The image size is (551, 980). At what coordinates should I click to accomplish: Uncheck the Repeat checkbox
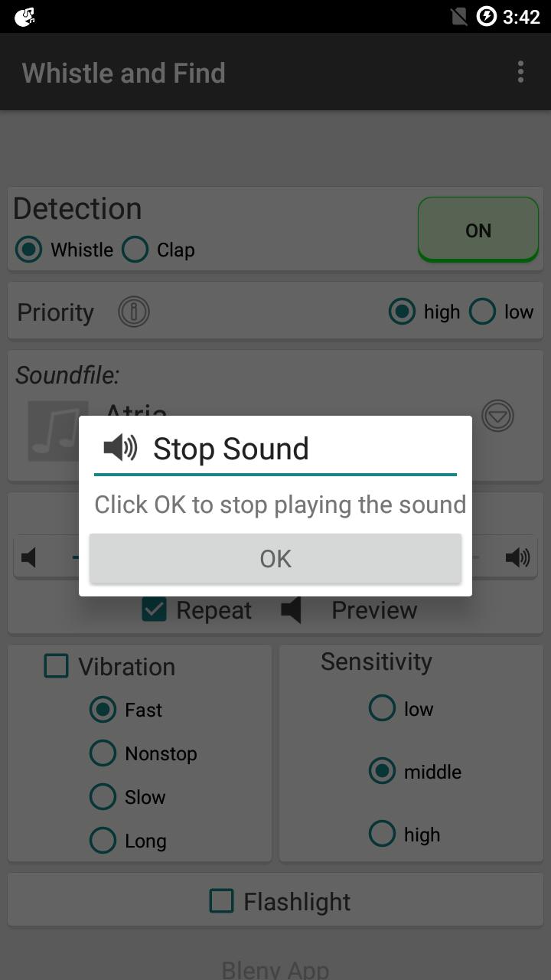154,610
